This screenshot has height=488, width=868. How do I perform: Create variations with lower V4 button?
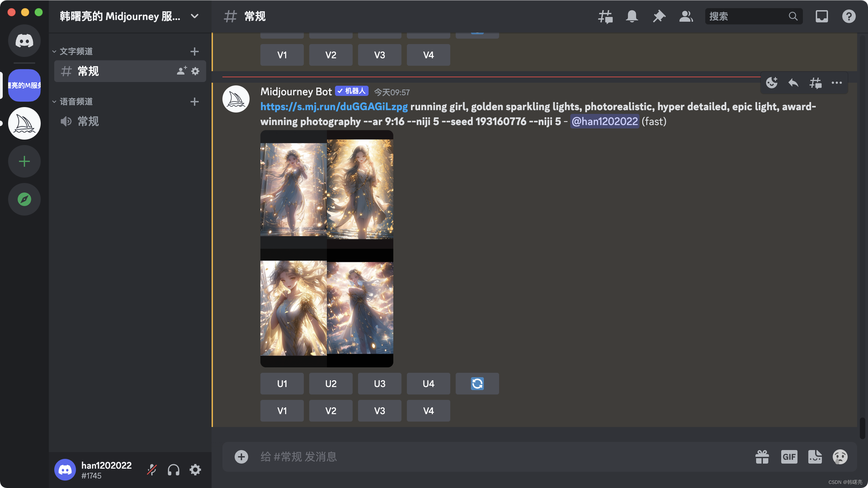pos(429,411)
